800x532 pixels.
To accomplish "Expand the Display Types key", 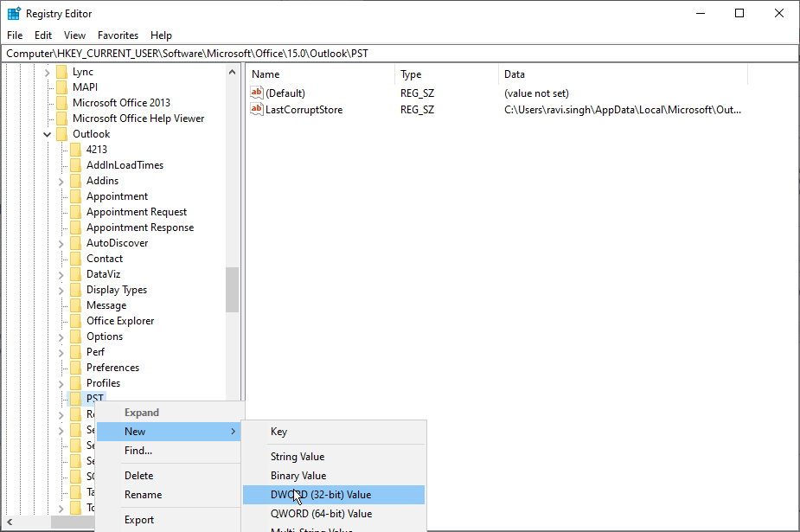I will click(61, 291).
